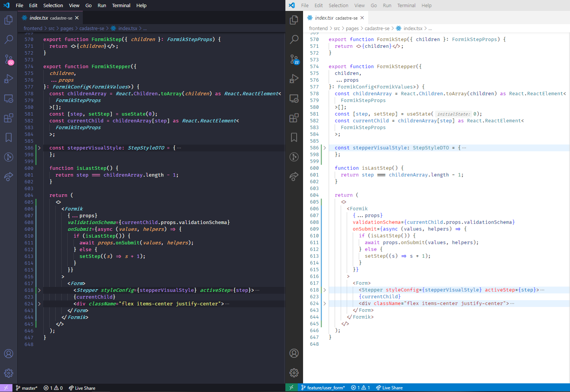Viewport: 570px width, 392px height.
Task: Open Bookmarks panel in the dark window
Action: click(x=9, y=137)
